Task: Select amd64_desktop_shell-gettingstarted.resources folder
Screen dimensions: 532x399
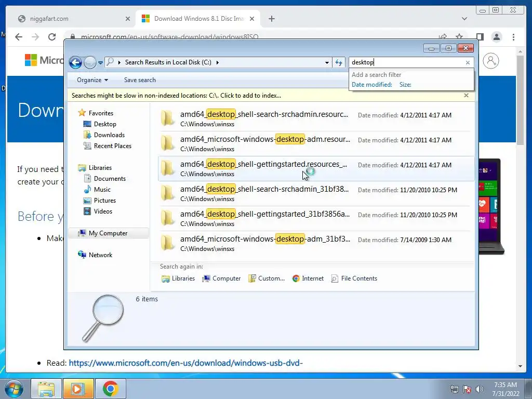Action: pos(315,169)
